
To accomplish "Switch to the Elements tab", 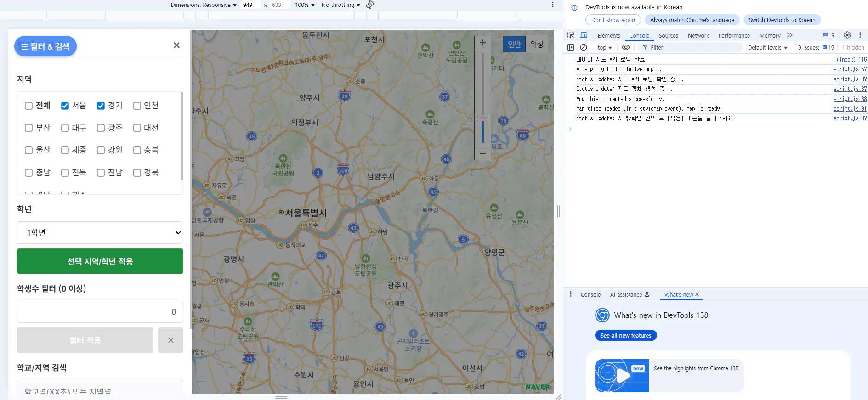I will pyautogui.click(x=609, y=36).
